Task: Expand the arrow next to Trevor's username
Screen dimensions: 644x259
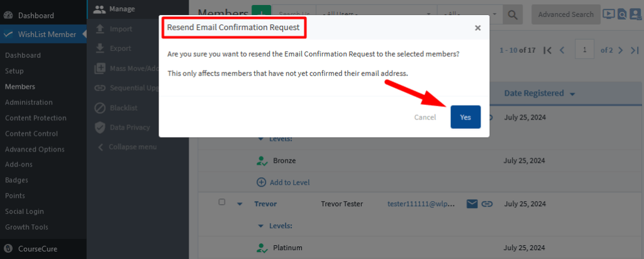Action: click(x=240, y=204)
